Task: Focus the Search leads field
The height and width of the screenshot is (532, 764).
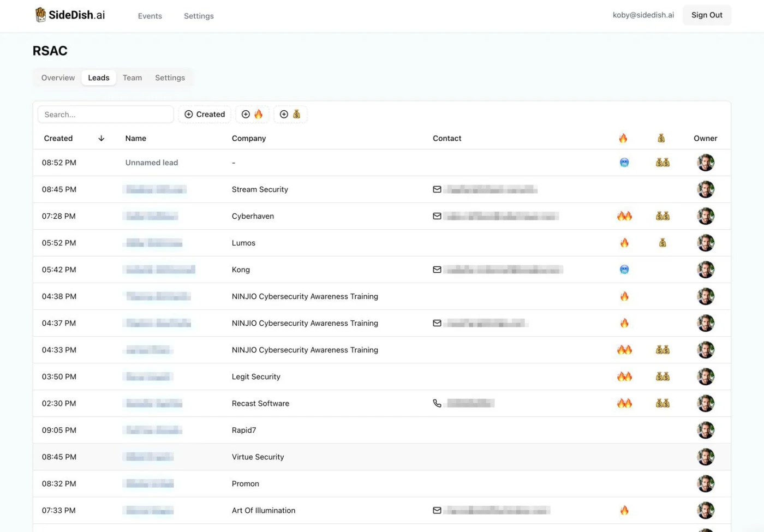Action: coord(106,114)
